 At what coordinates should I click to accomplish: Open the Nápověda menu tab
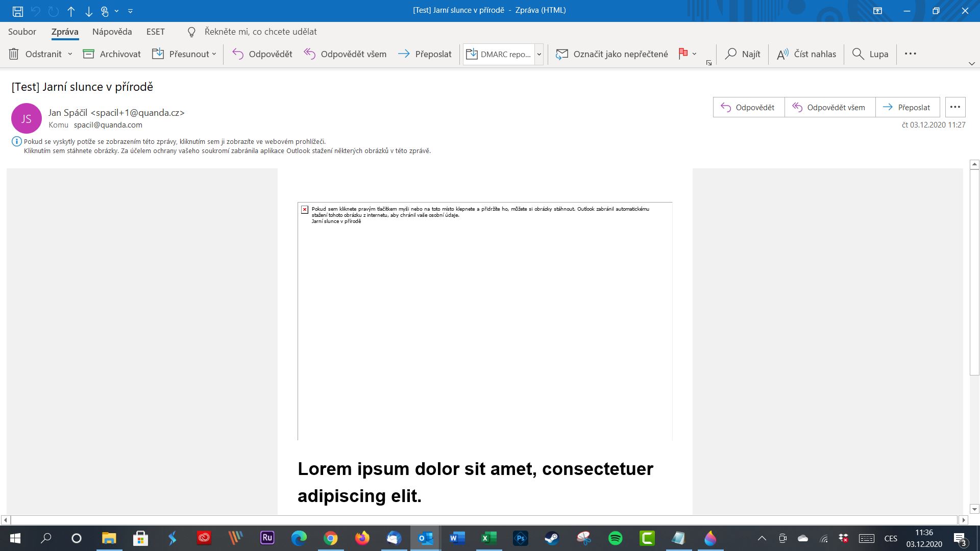coord(112,32)
